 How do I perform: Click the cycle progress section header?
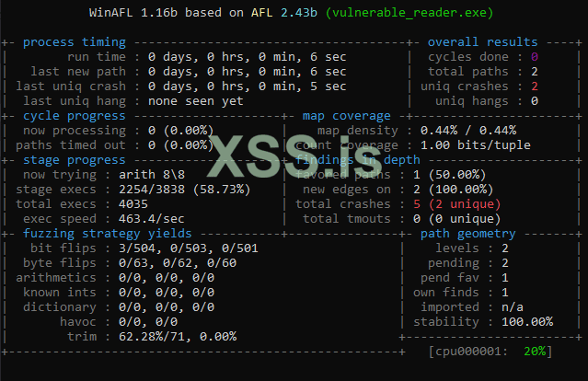tap(75, 116)
